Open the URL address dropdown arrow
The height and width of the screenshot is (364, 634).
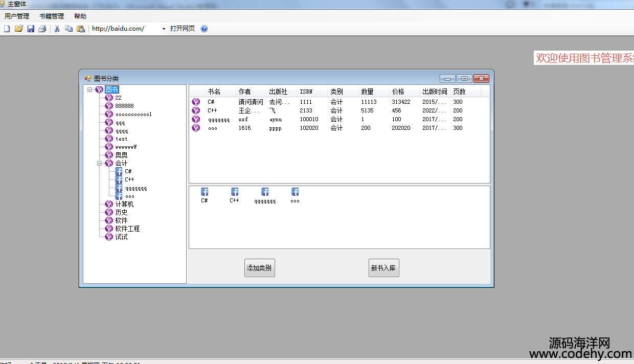[x=164, y=29]
